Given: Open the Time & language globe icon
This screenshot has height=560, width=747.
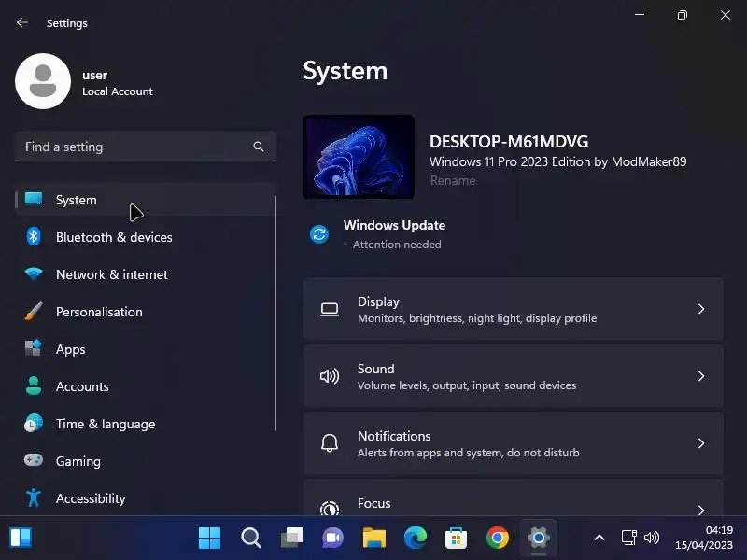Looking at the screenshot, I should (34, 424).
